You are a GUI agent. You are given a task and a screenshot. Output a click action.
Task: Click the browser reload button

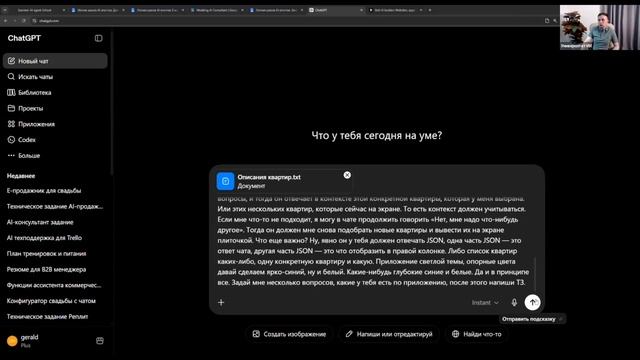[x=24, y=20]
